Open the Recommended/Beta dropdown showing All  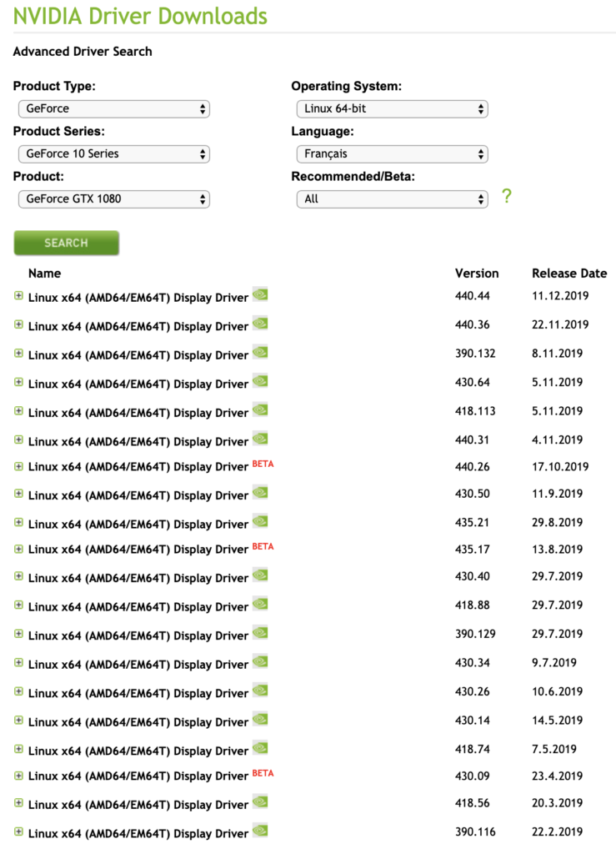tap(393, 199)
